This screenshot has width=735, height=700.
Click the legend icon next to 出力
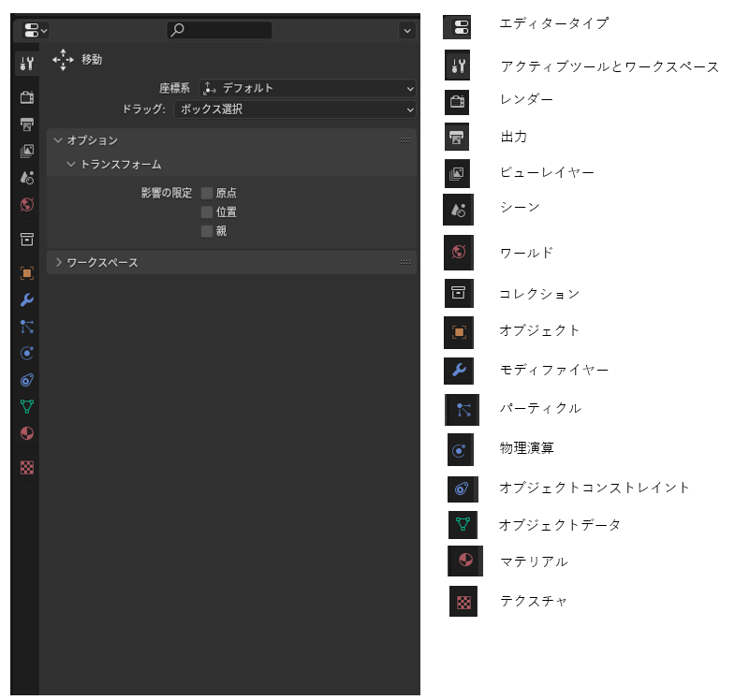coord(457,137)
